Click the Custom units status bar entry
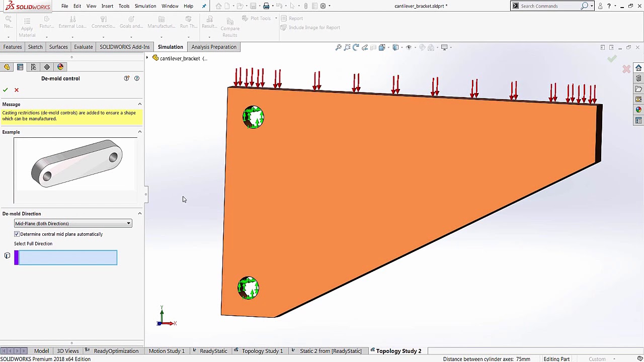This screenshot has height=362, width=644. pos(597,359)
